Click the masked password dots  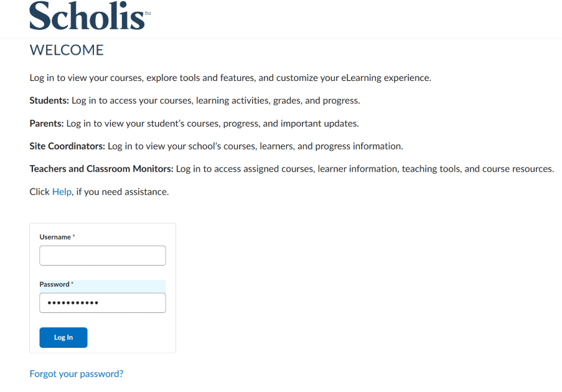[x=73, y=303]
